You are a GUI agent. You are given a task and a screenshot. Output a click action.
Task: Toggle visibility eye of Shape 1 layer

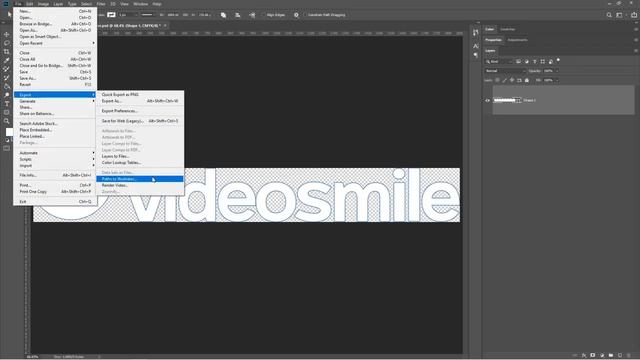(487, 100)
